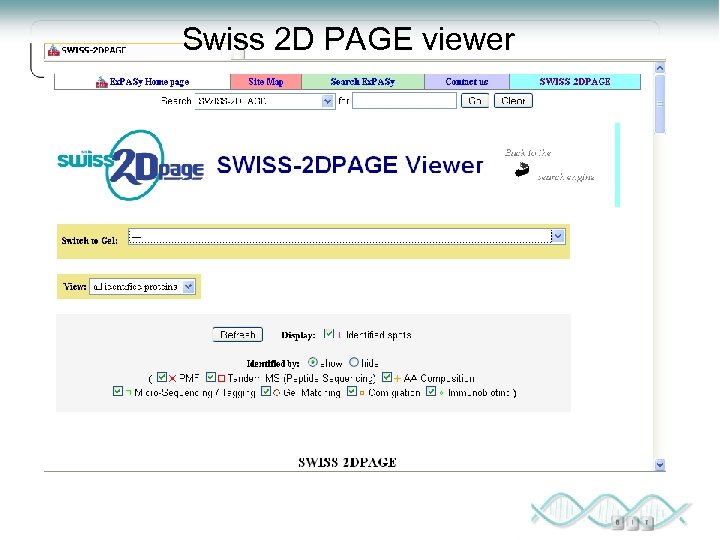Toggle the AA Composition checkbox
The width and height of the screenshot is (720, 540).
(x=387, y=377)
